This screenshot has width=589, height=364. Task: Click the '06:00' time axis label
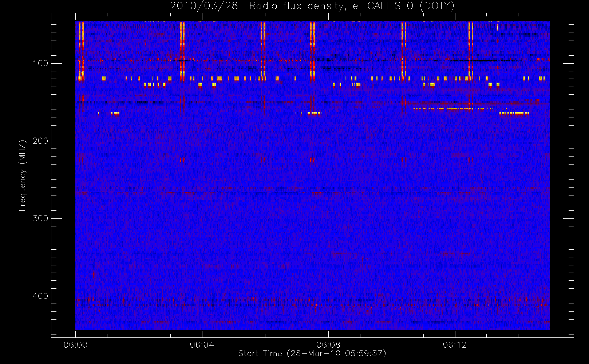(x=75, y=345)
